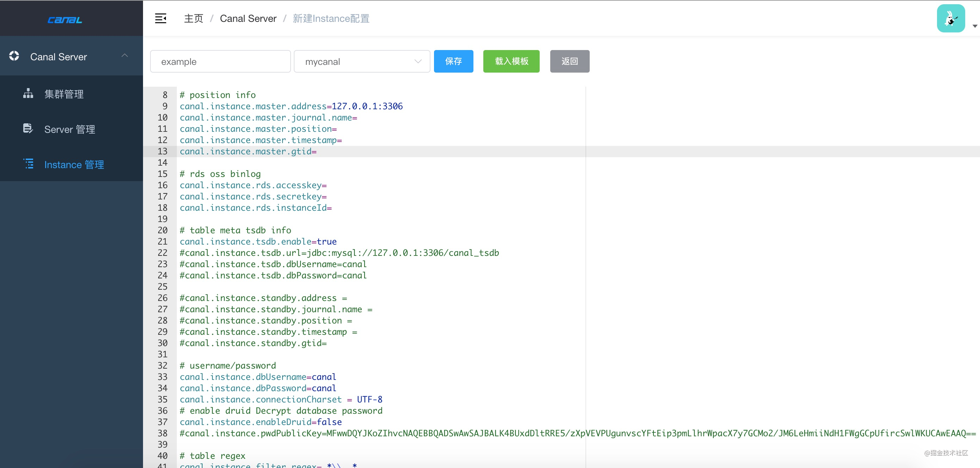Click the user avatar image
The width and height of the screenshot is (980, 468).
[950, 18]
